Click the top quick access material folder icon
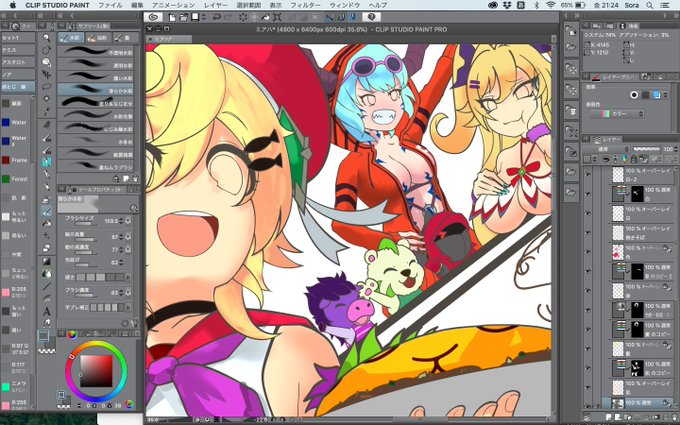680x425 pixels. (x=572, y=29)
